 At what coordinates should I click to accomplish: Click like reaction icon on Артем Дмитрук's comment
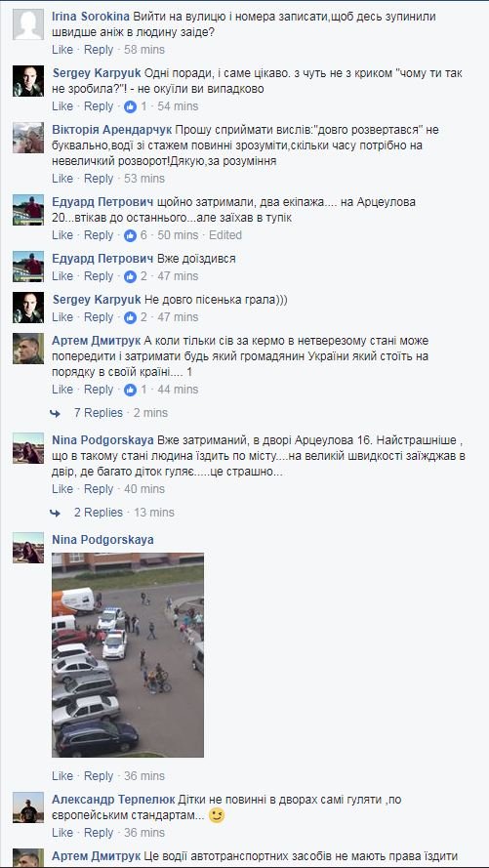[x=130, y=390]
